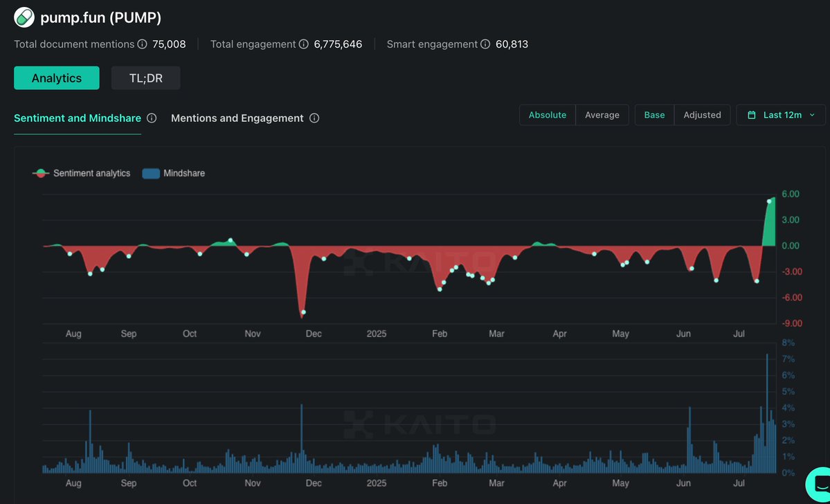
Task: Select the Absolute display mode
Action: tap(548, 115)
